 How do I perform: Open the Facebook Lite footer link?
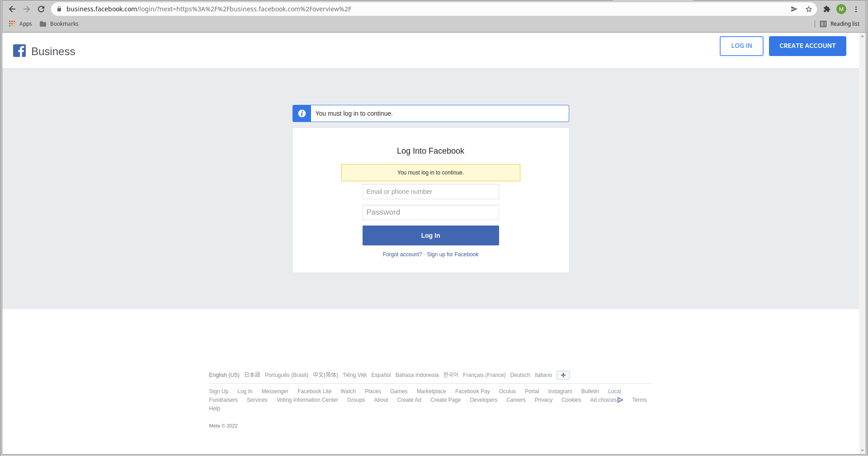click(315, 391)
